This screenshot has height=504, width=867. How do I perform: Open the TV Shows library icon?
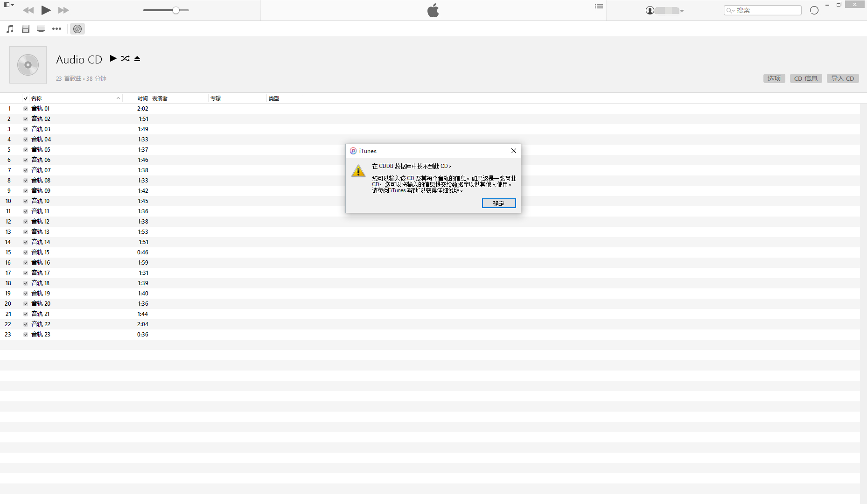41,29
